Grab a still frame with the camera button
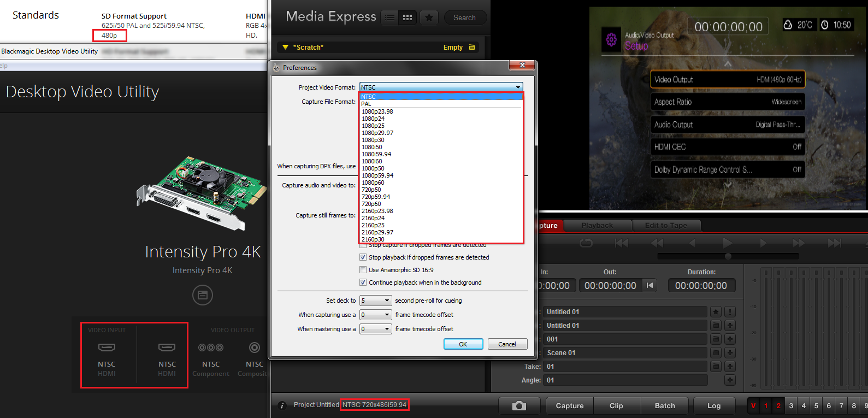Viewport: 868px width, 418px height. click(519, 405)
